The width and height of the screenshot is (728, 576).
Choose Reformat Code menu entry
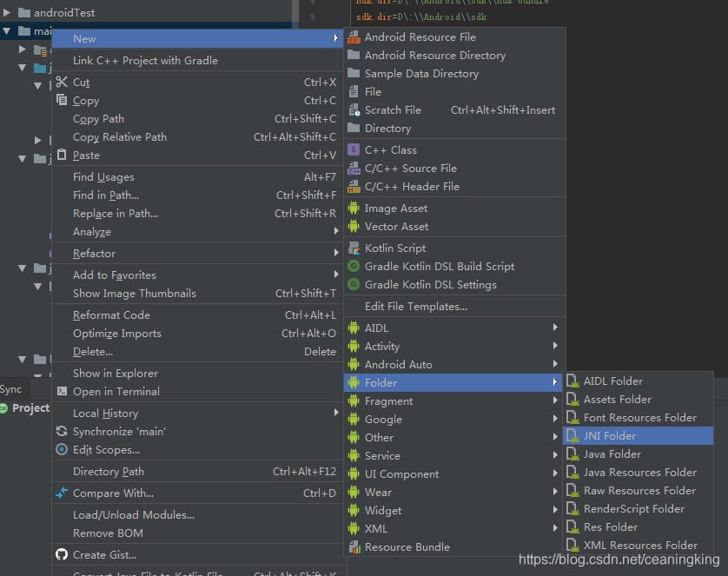coord(197,315)
